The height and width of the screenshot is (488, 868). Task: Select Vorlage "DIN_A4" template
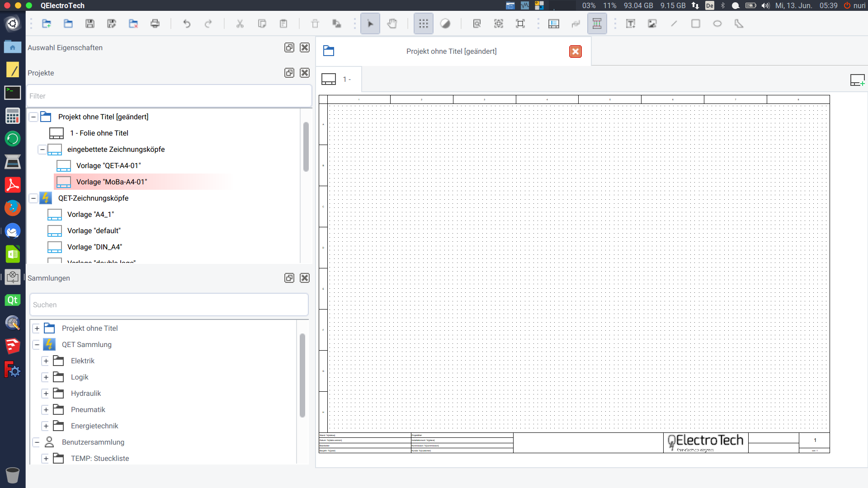[x=94, y=247]
